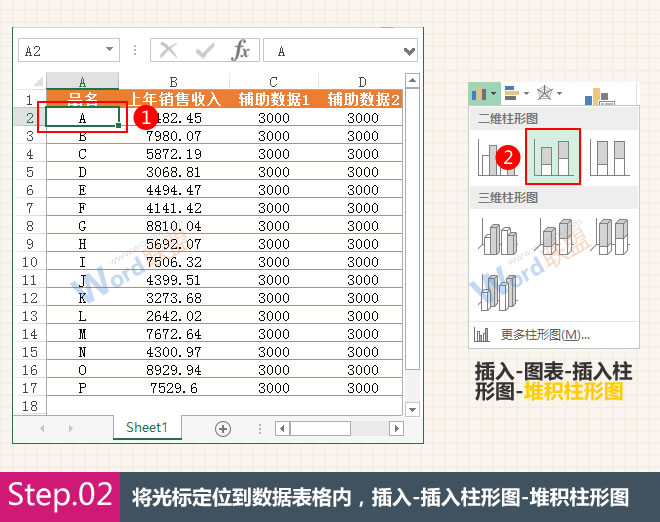Click the Insert Function fx icon
Screen dimensions: 660x522
click(240, 51)
